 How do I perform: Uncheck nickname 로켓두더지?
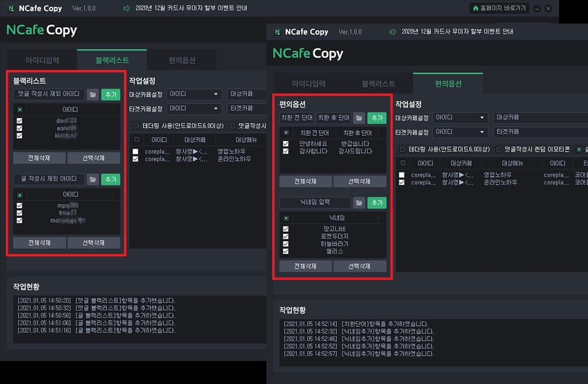286,236
